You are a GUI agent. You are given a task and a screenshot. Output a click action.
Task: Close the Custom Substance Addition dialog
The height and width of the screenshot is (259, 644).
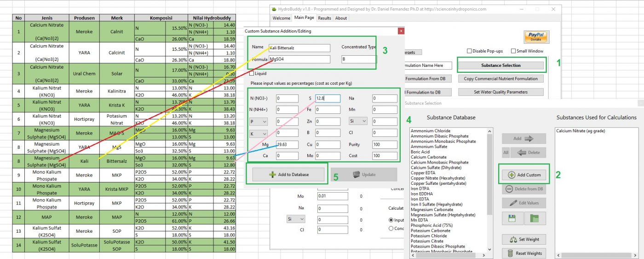[401, 31]
